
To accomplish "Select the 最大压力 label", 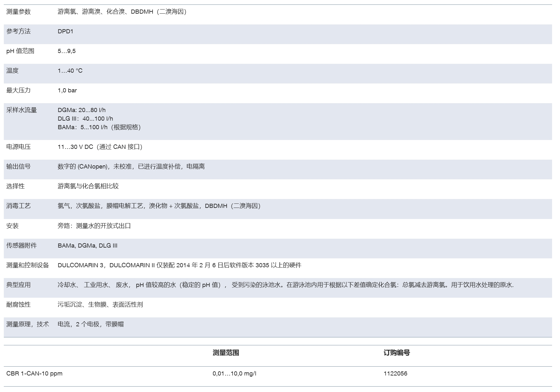I will tap(18, 90).
